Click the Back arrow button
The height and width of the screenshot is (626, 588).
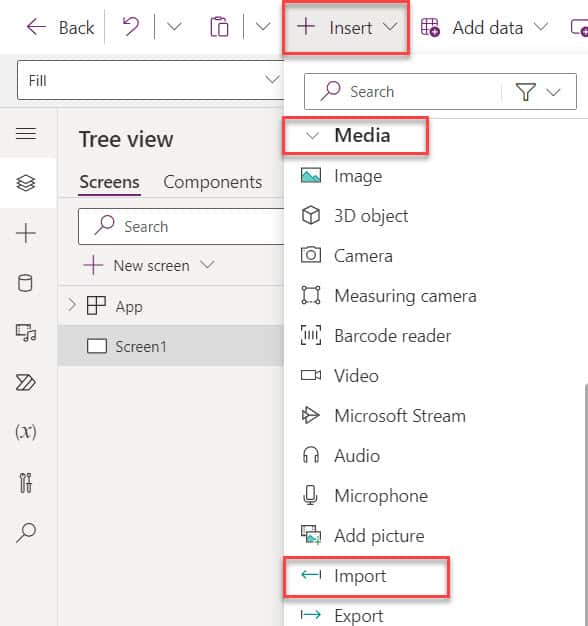click(60, 28)
